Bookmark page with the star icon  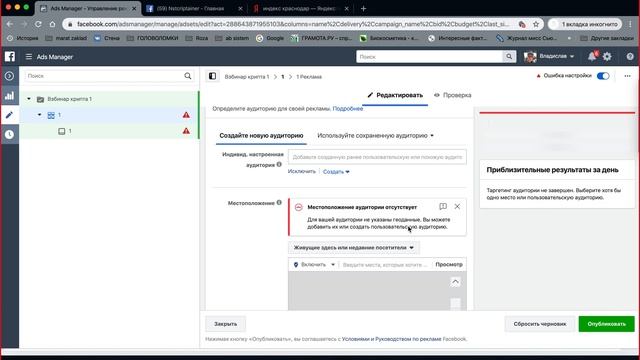click(x=536, y=24)
